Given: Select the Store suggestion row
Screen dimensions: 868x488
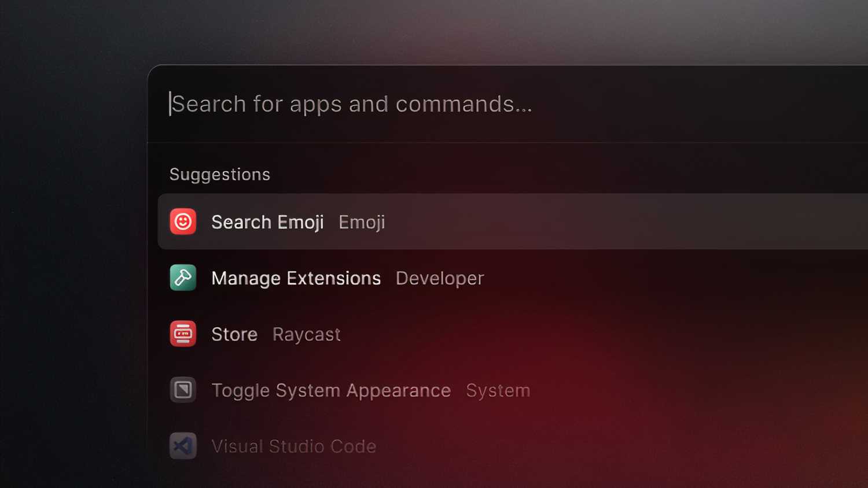Looking at the screenshot, I should point(405,334).
